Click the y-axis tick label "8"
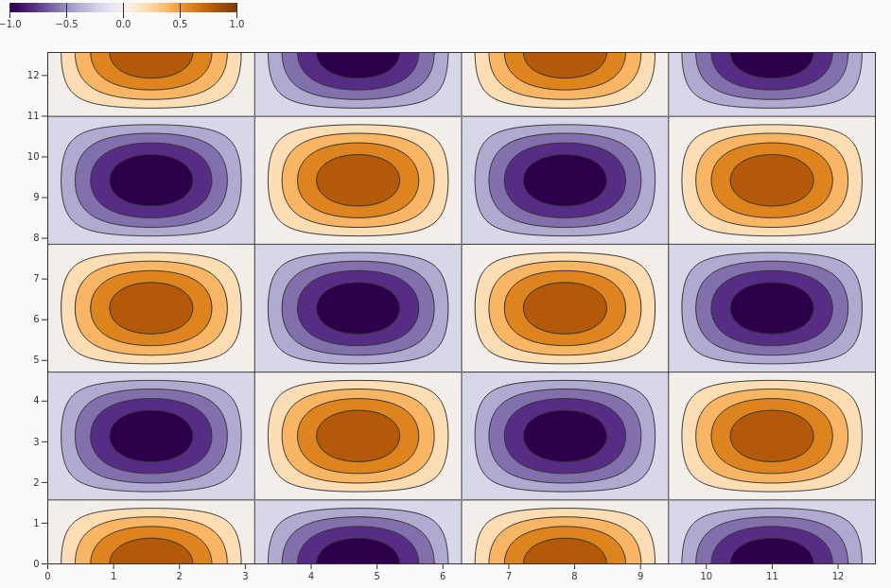891x588 pixels. tap(36, 237)
